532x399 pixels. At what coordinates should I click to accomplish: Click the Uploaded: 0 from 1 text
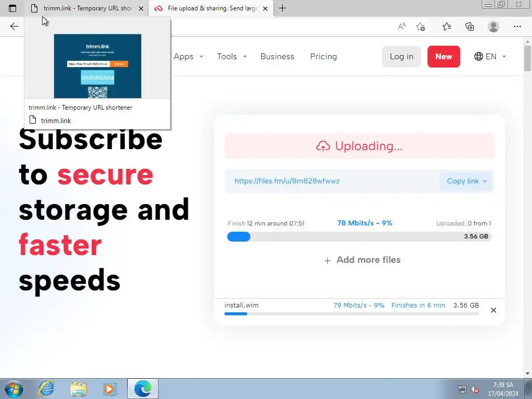463,223
